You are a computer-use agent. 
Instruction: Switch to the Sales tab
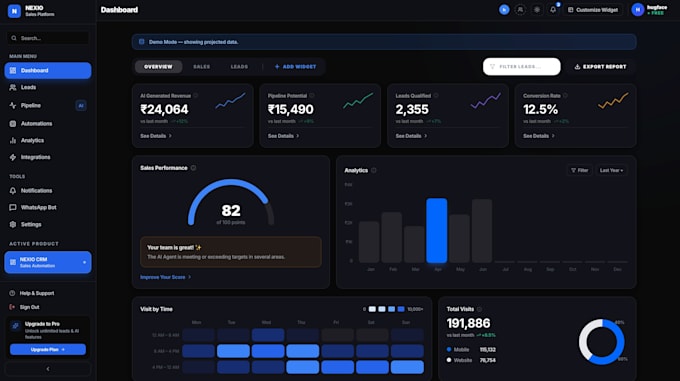pos(201,67)
